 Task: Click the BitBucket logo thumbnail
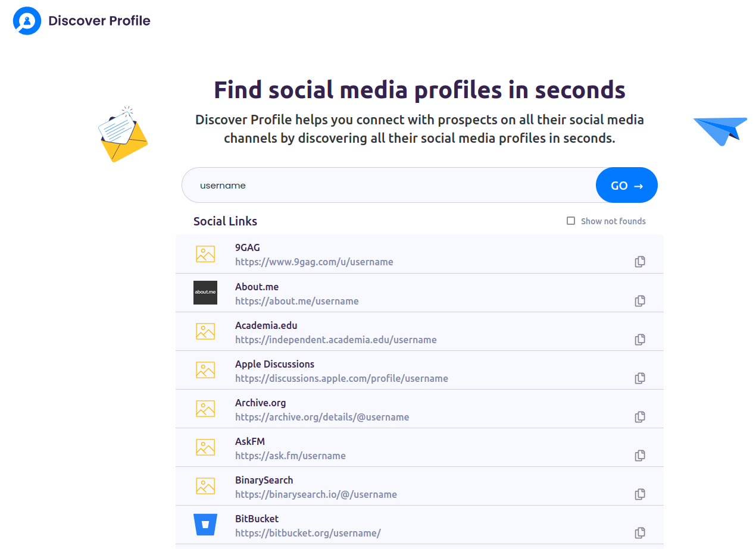point(205,525)
